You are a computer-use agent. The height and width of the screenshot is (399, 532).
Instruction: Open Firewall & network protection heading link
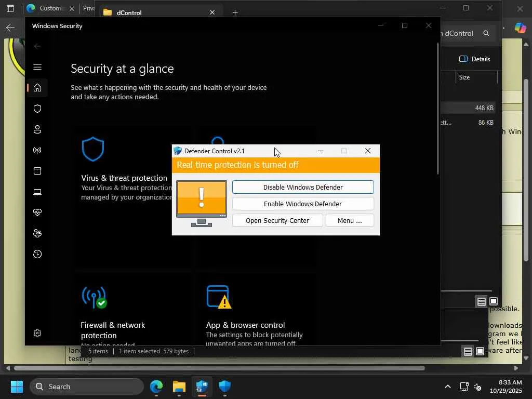[113, 330]
